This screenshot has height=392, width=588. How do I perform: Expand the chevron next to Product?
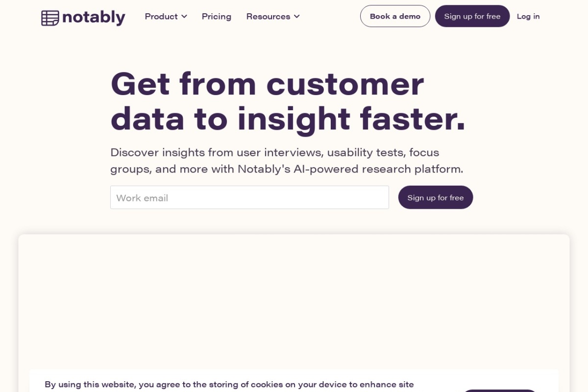click(184, 17)
